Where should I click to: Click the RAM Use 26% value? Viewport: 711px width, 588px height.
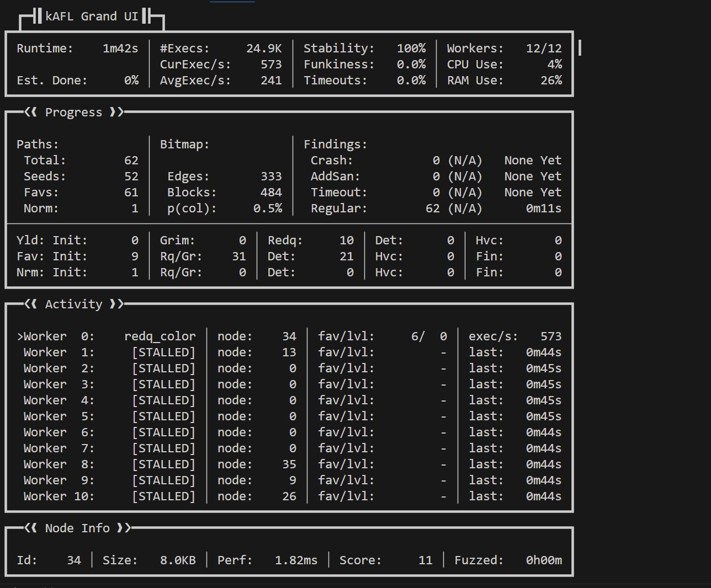(551, 81)
